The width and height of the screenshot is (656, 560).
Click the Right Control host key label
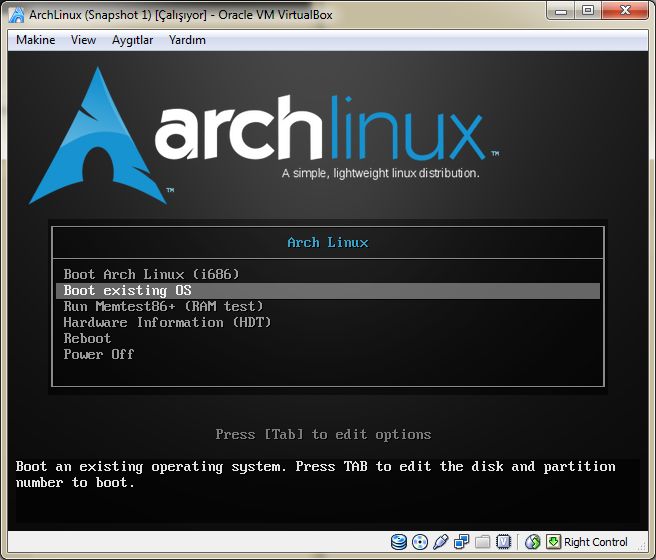click(x=596, y=542)
